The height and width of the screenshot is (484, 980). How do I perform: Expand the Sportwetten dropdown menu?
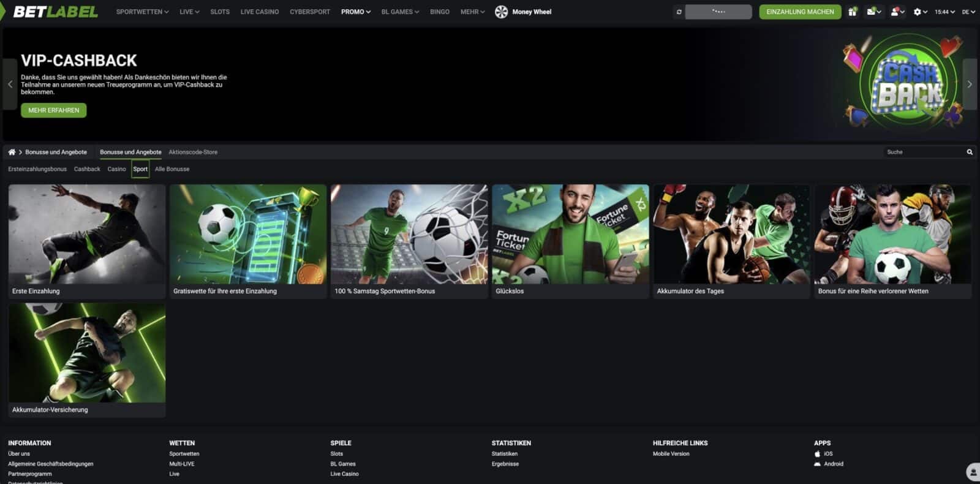[x=142, y=12]
